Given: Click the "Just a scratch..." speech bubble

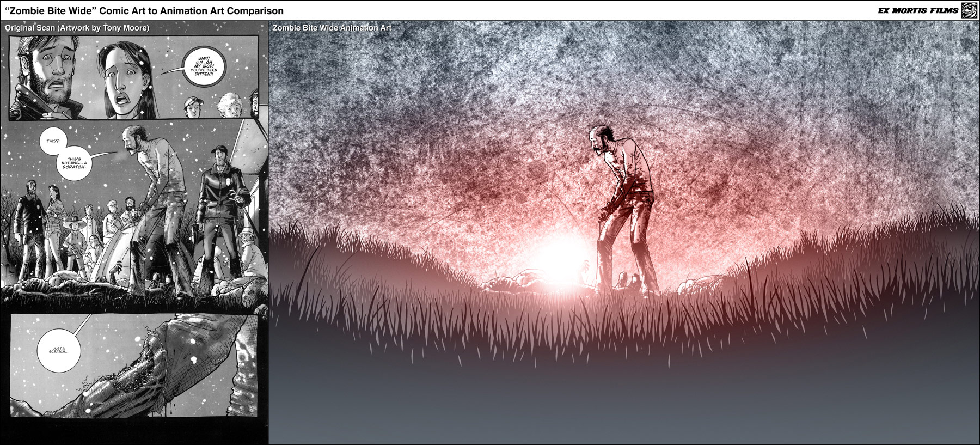Looking at the screenshot, I should [x=60, y=350].
